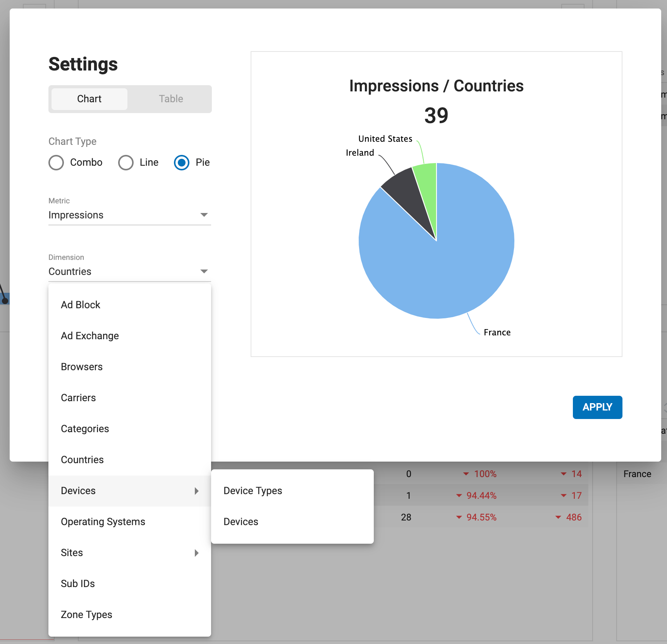Expand the Sites submenu
The image size is (667, 644).
130,553
